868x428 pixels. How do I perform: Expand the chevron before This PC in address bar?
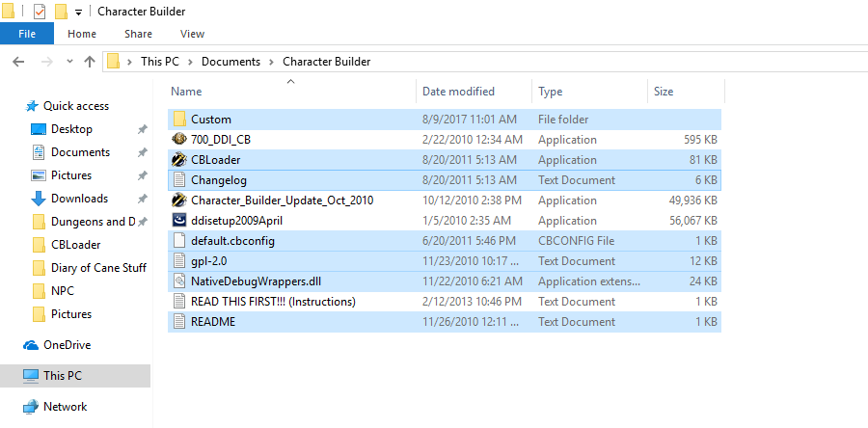129,62
